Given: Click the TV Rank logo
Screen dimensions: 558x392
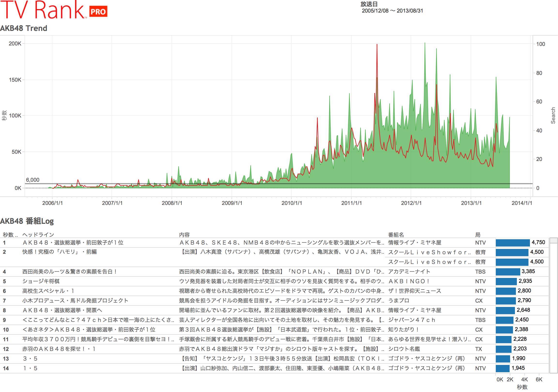Looking at the screenshot, I should (53, 9).
